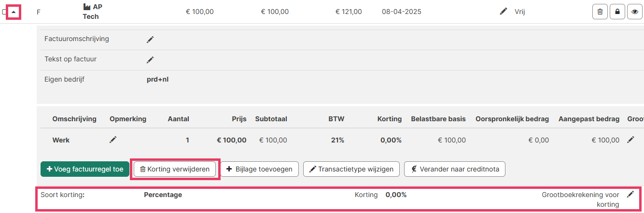Tick the checkbox for the AP Tech invoice

point(4,12)
